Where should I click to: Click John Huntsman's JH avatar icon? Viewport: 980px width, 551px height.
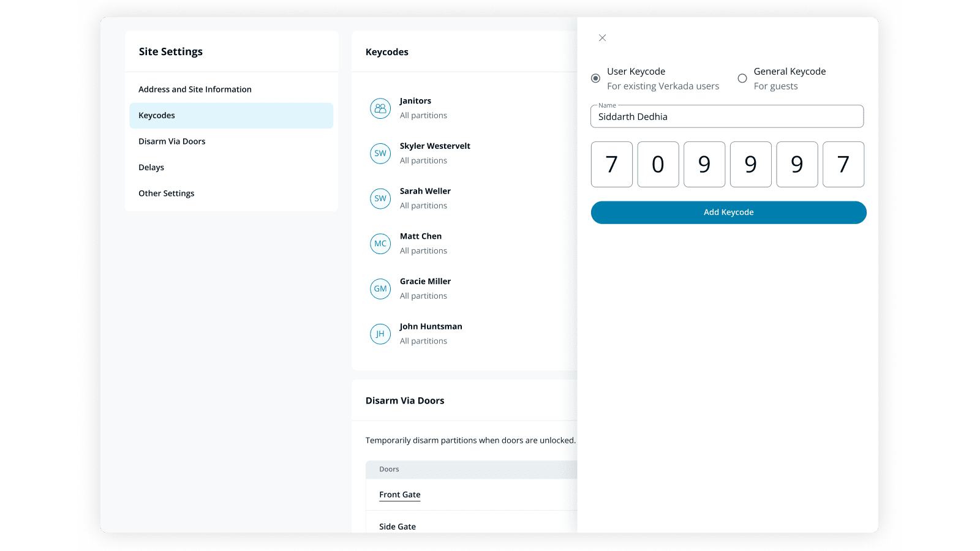coord(380,334)
